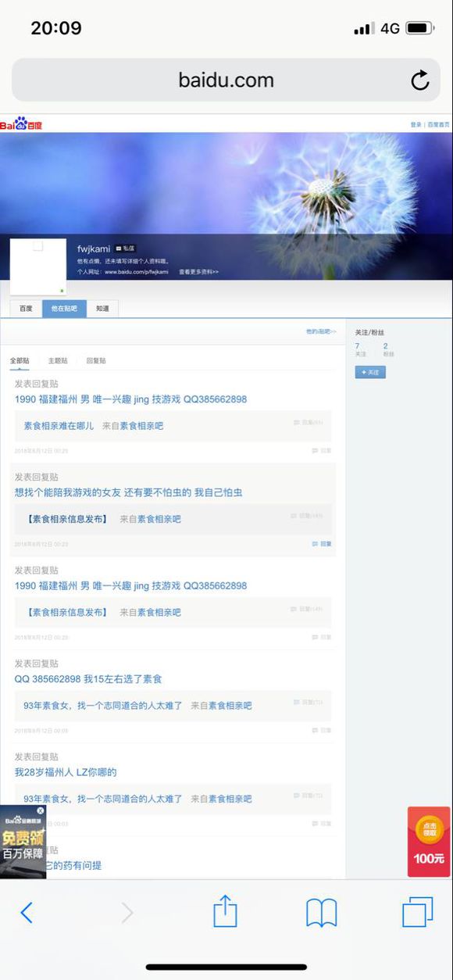Close the 免费领 floating ad
This screenshot has width=453, height=980.
(41, 810)
